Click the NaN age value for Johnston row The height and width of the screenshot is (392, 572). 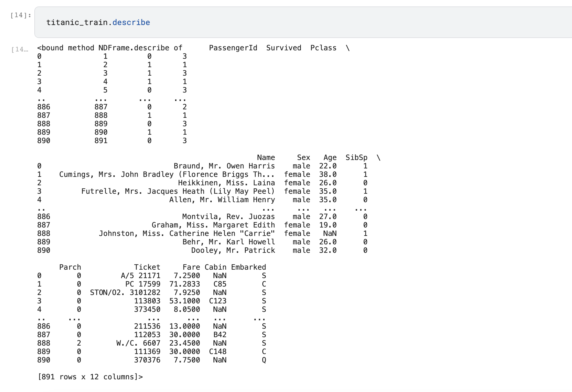[330, 234]
